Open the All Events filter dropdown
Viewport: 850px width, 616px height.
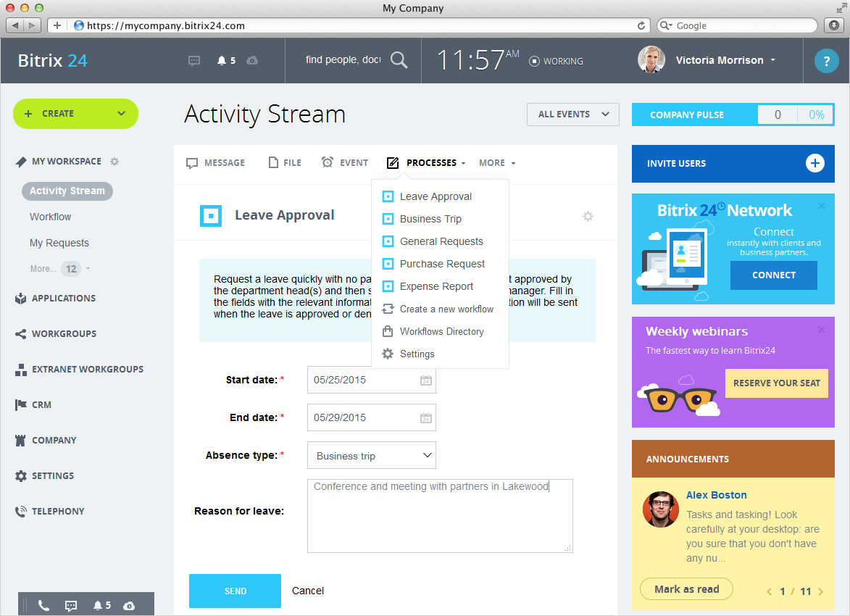pyautogui.click(x=573, y=115)
